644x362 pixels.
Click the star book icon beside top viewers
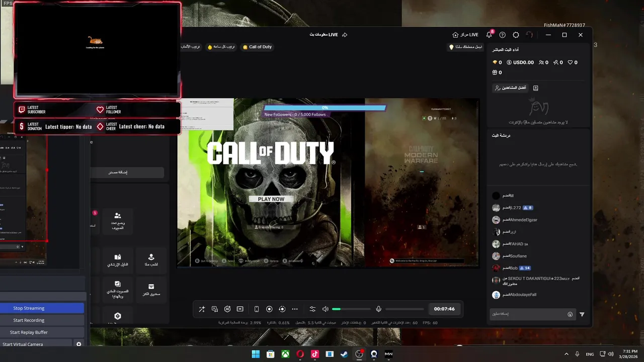click(536, 87)
